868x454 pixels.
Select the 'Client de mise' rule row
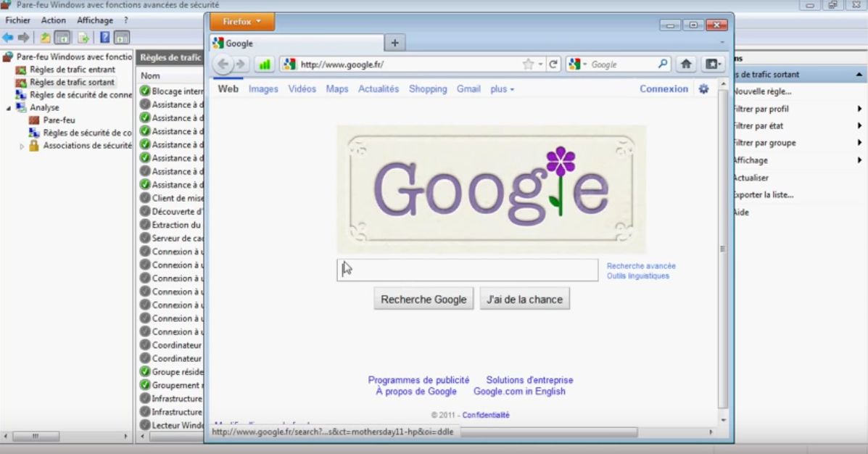pos(171,198)
